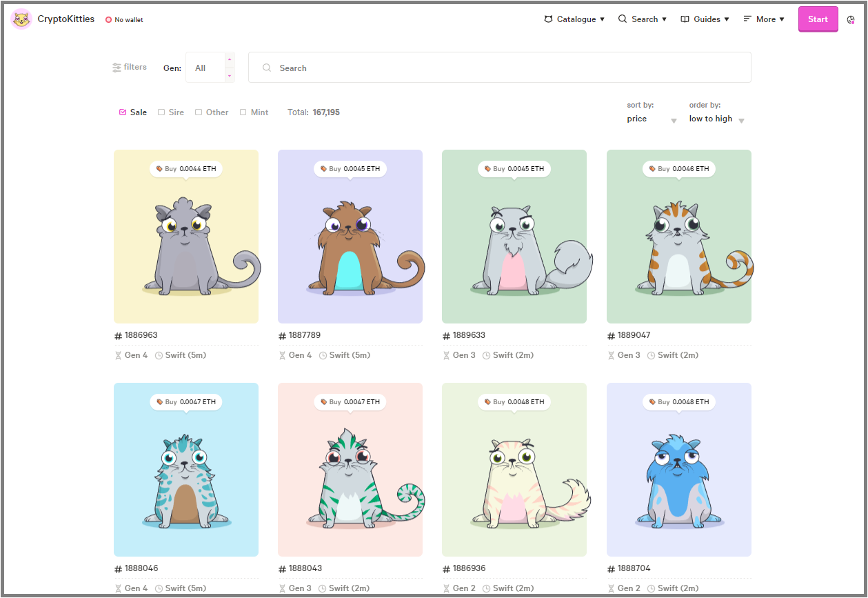Click the No wallet status indicator
Image resolution: width=868 pixels, height=598 pixels.
coord(124,20)
